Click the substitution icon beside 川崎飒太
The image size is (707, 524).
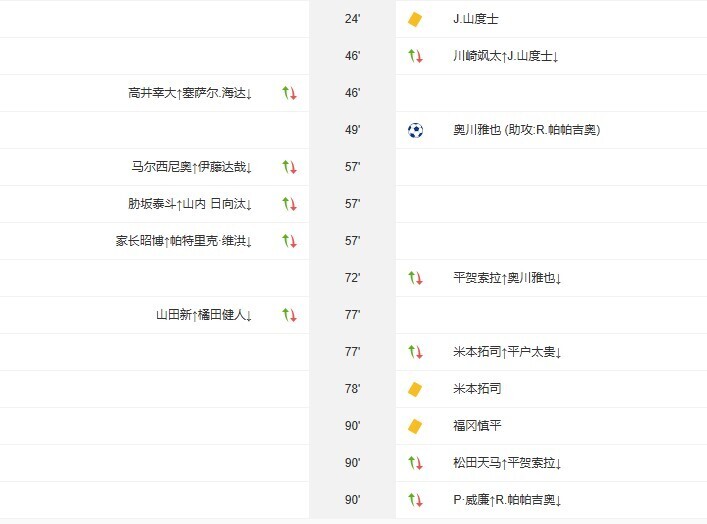(x=415, y=56)
